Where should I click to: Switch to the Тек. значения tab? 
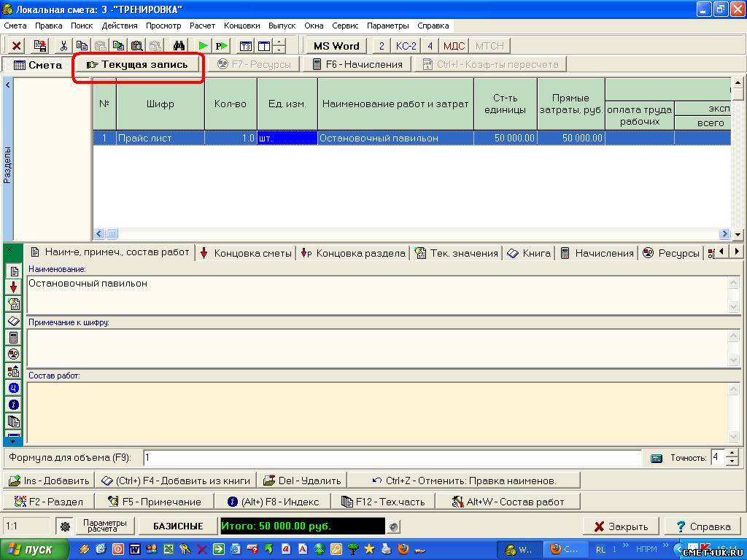[x=457, y=253]
